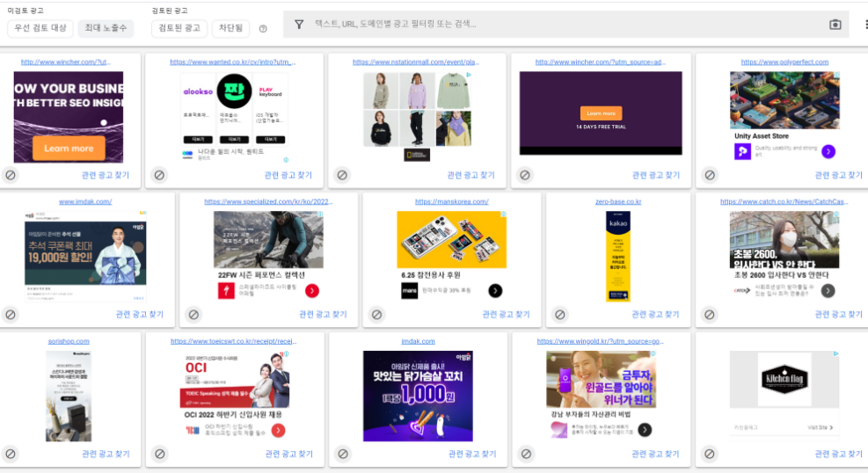Block the imdak.com 닭가슴살 꼬치 ad

pyautogui.click(x=343, y=454)
